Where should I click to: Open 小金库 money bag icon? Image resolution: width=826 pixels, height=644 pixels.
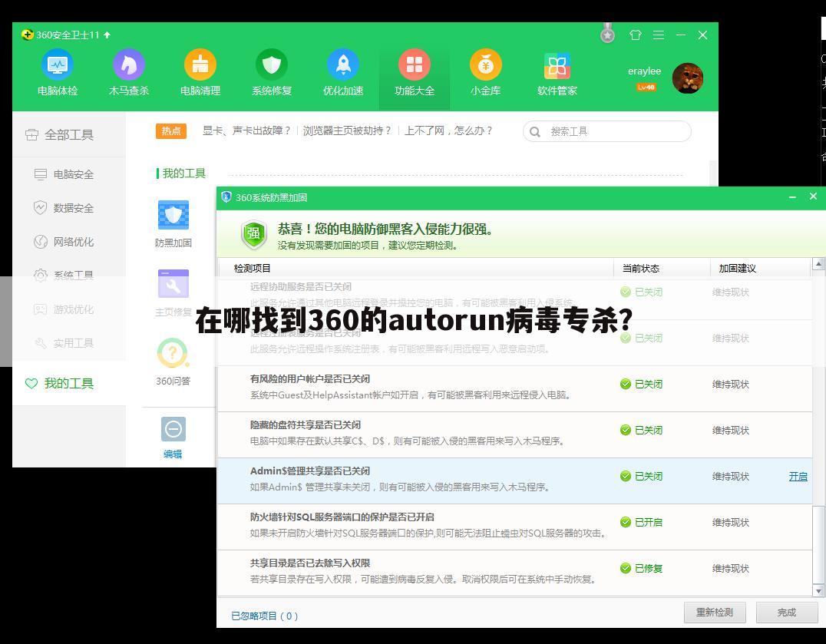486,64
